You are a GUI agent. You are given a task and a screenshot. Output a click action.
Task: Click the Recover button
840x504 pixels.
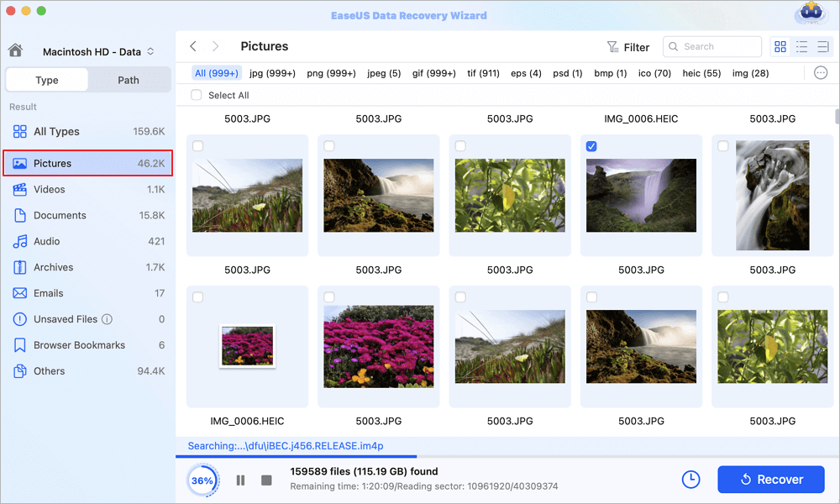[x=771, y=480]
